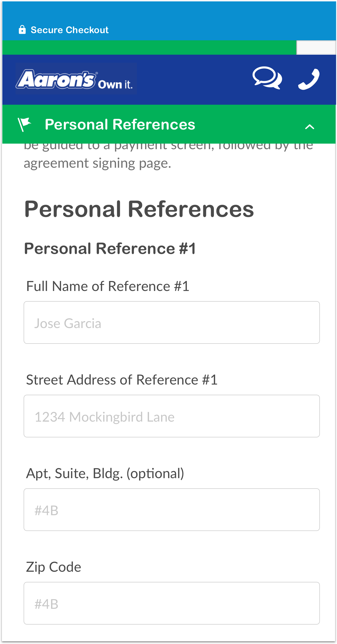This screenshot has width=337, height=644.
Task: Click the large Personal References page heading
Action: point(139,209)
